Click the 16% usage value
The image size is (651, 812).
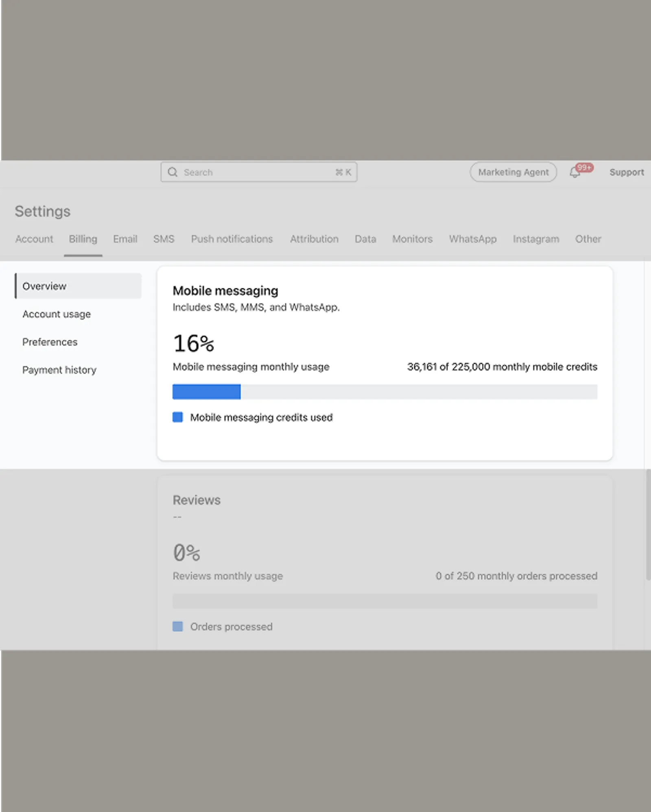pyautogui.click(x=193, y=343)
